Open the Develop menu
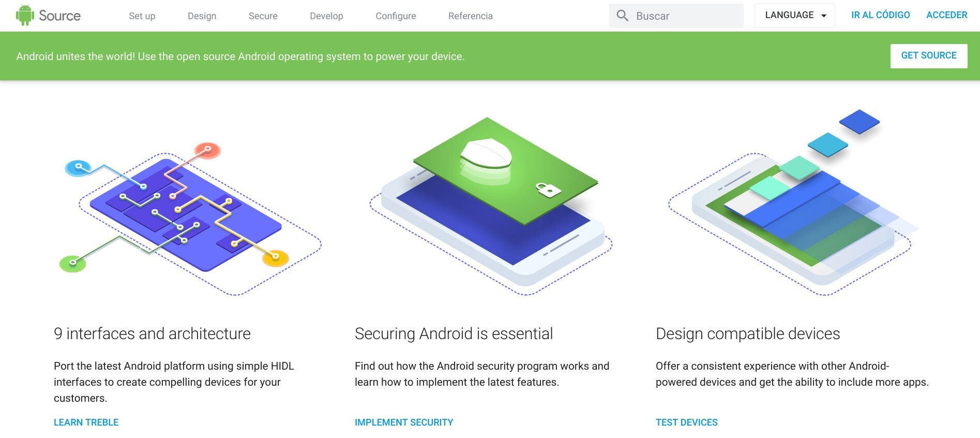Screen dimensions: 980x438 (326, 16)
